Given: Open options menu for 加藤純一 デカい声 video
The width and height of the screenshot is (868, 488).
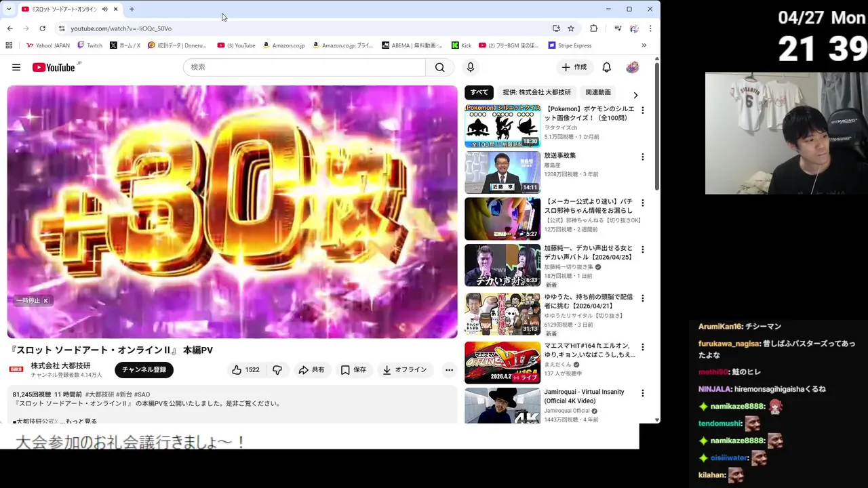Looking at the screenshot, I should click(642, 249).
